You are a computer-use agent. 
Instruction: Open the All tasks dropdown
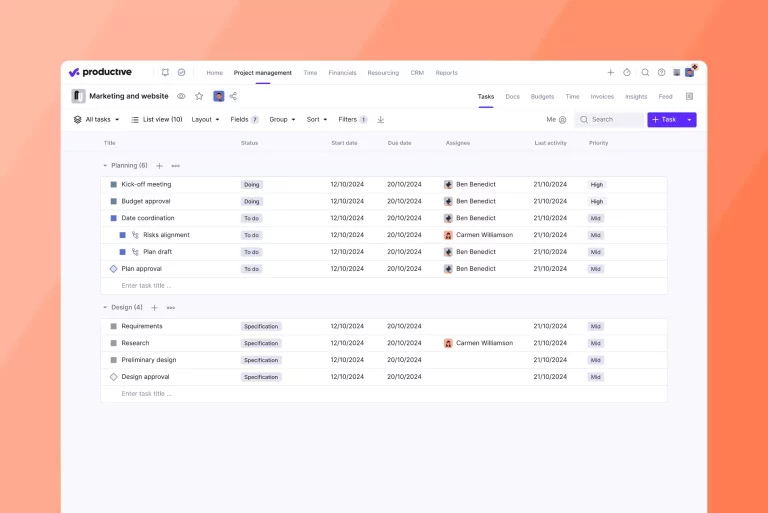pyautogui.click(x=96, y=119)
